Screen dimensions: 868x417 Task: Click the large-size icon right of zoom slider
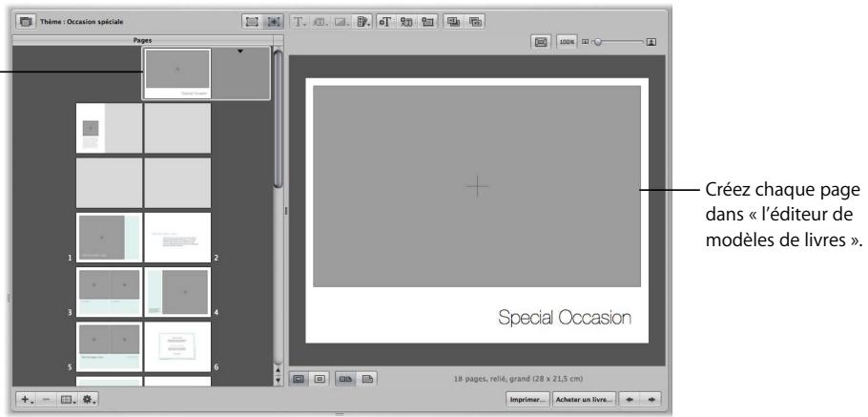pos(652,42)
